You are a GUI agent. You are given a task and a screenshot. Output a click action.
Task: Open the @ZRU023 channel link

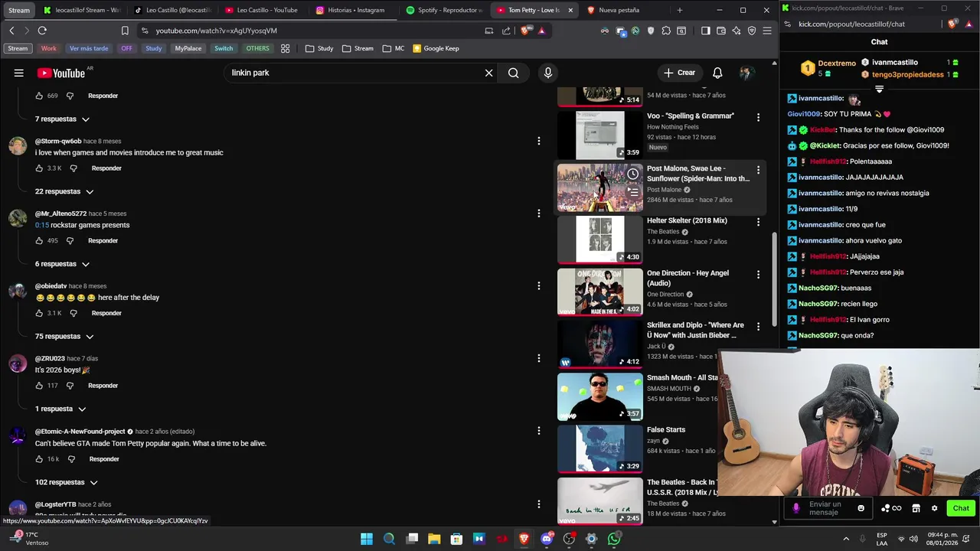[50, 358]
